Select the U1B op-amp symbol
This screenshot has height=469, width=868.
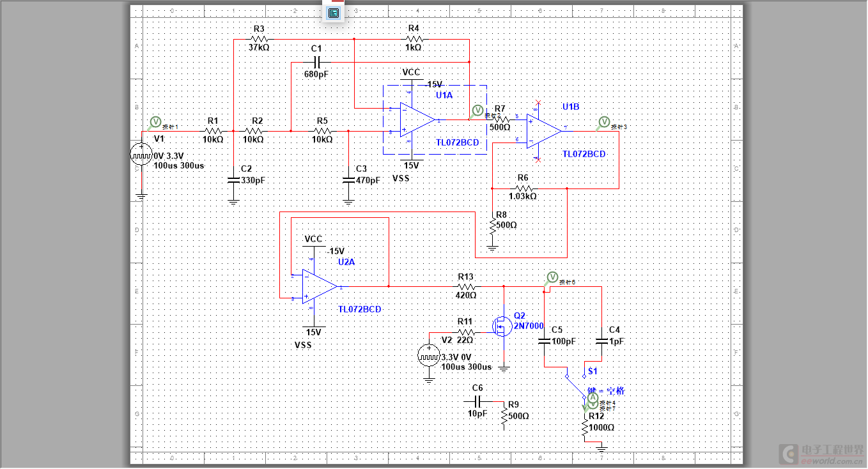[x=543, y=131]
